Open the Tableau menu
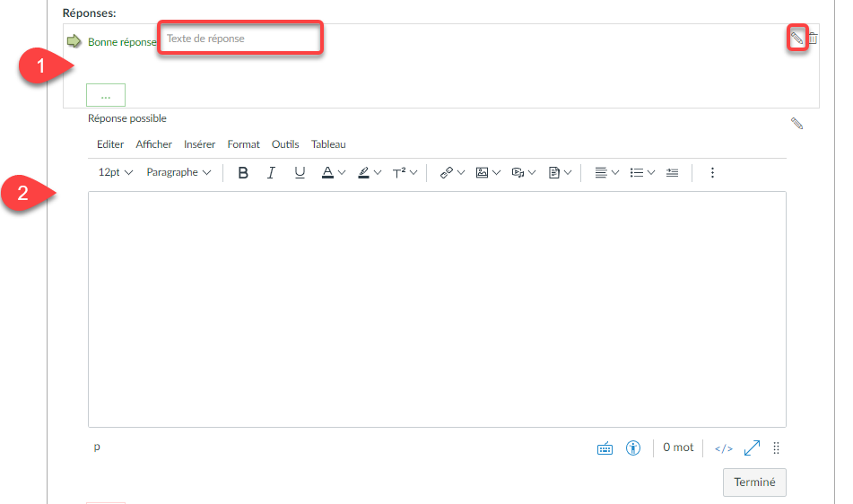Screen dimensions: 853x504 328,144
